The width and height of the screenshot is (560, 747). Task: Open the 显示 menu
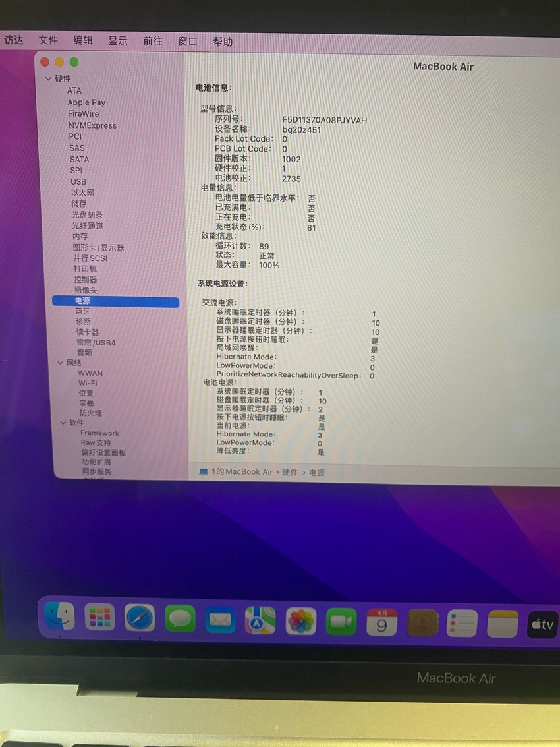(x=118, y=41)
